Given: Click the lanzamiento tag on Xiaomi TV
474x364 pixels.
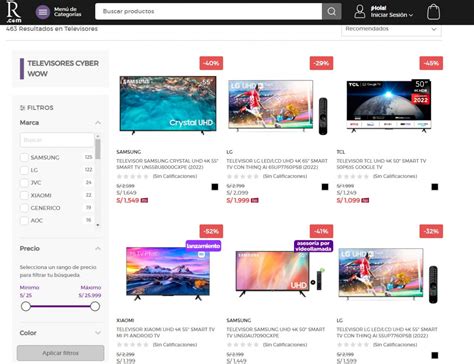Looking at the screenshot, I should click(x=203, y=246).
